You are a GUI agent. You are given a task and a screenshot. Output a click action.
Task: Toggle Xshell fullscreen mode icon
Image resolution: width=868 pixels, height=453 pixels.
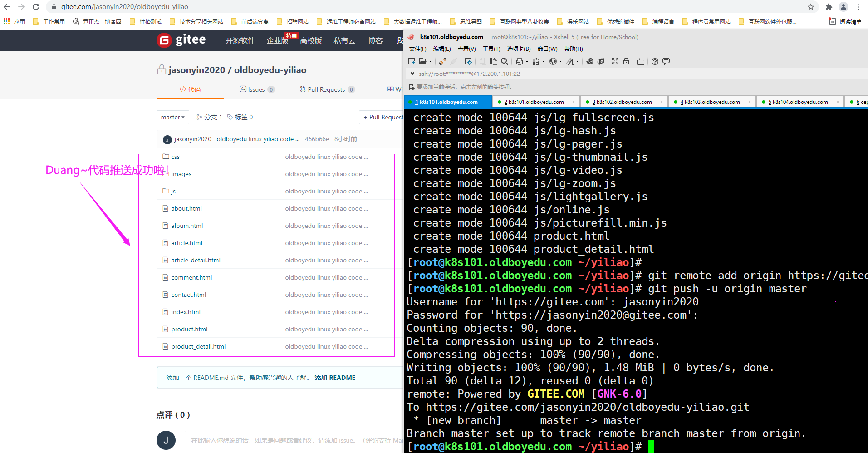point(615,62)
